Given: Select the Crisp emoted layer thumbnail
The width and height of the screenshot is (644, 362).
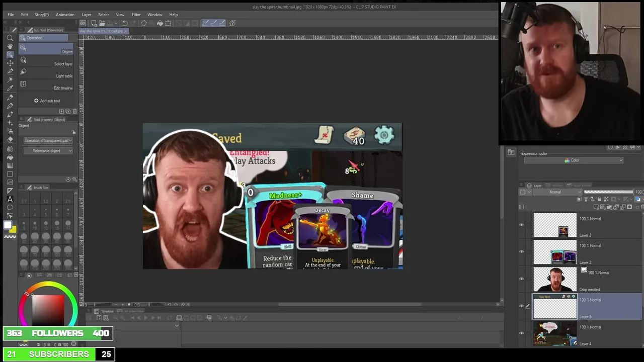Looking at the screenshot, I should 555,279.
